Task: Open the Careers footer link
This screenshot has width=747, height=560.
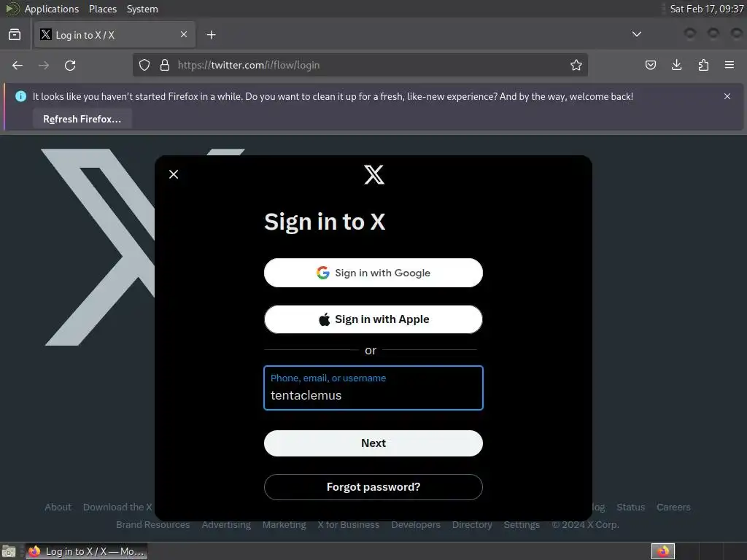Action: (673, 507)
